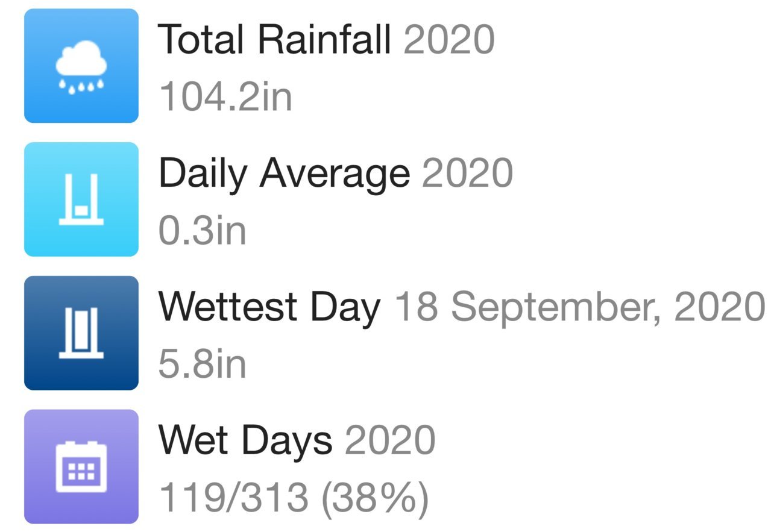Click the 2020 year beside Total Rainfall
Image resolution: width=771 pixels, height=532 pixels.
coord(449,40)
